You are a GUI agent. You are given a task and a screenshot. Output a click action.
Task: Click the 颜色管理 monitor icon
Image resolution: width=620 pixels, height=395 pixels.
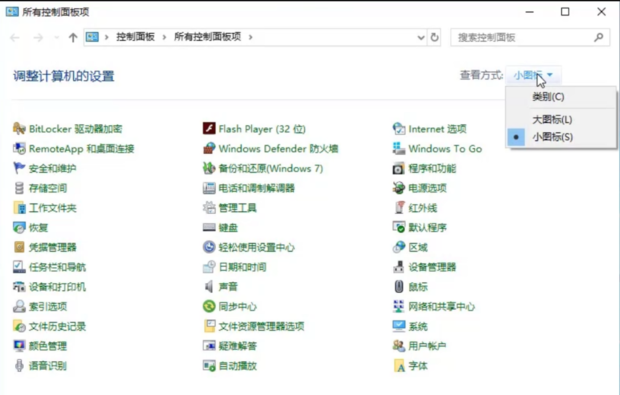(x=19, y=346)
